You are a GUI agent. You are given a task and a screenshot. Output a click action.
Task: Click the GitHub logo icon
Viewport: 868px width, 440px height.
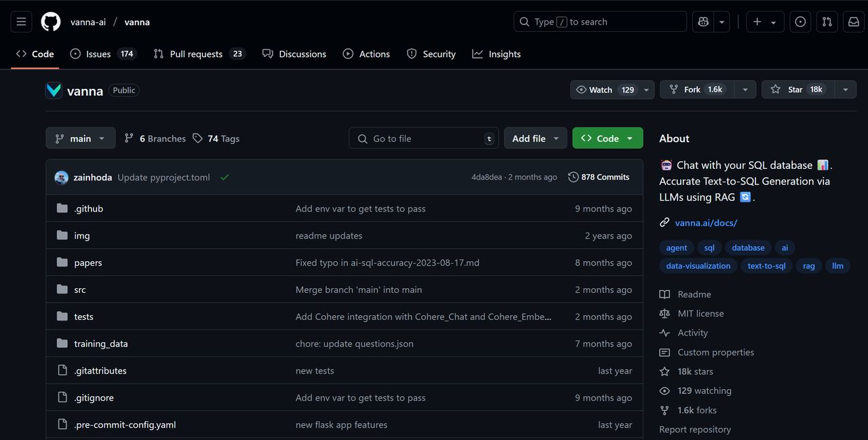click(51, 22)
